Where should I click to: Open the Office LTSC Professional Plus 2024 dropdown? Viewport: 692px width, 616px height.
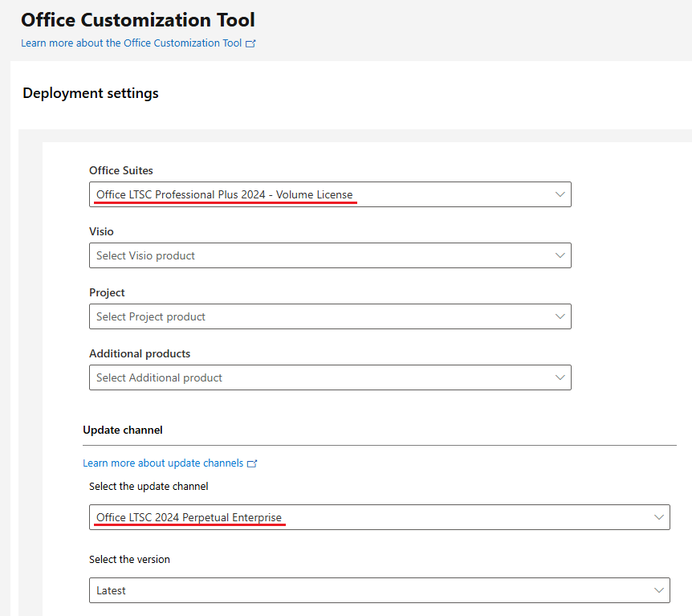pos(321,194)
